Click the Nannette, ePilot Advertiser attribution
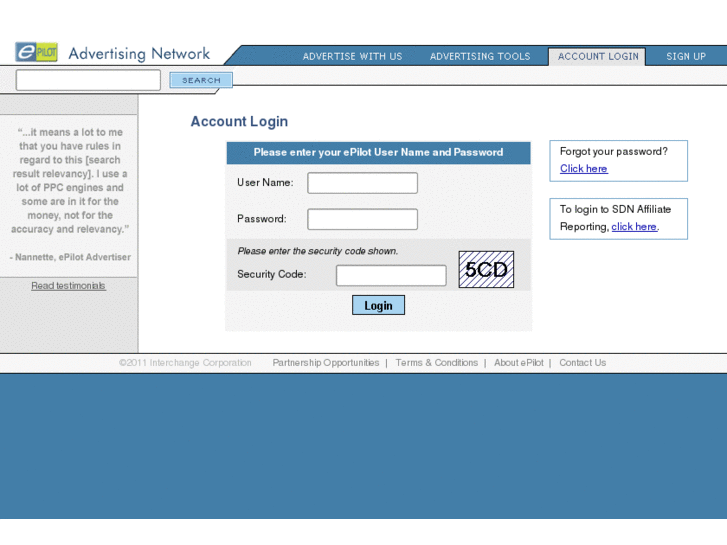Viewport: 727px width, 545px height. pos(70,257)
